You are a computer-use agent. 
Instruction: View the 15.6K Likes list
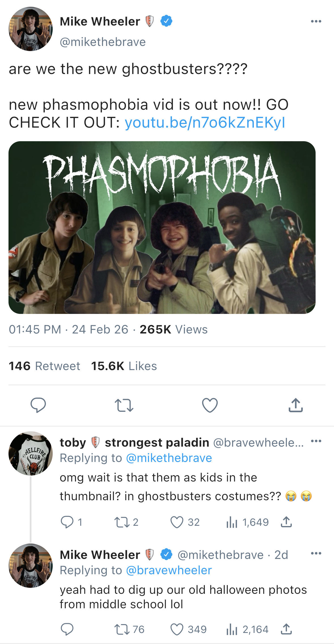pos(124,366)
